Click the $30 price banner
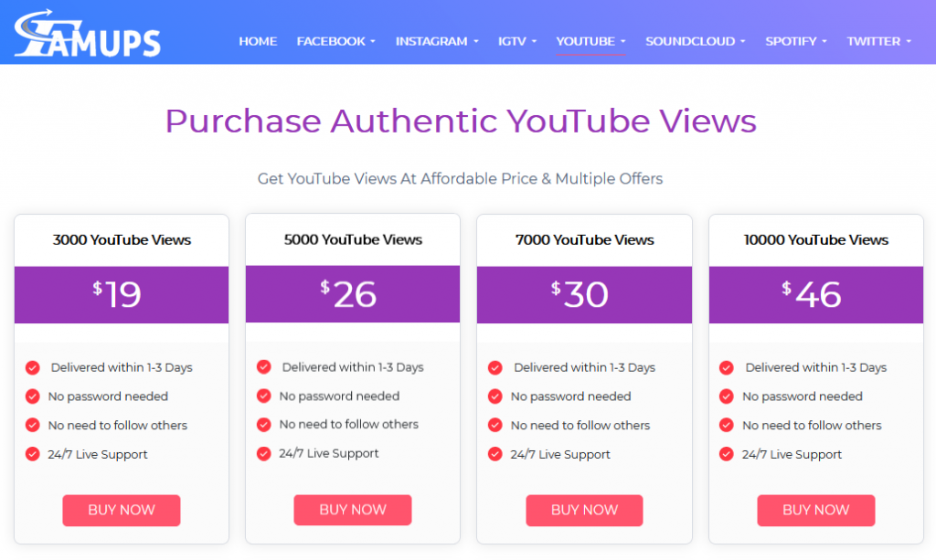 coord(584,294)
